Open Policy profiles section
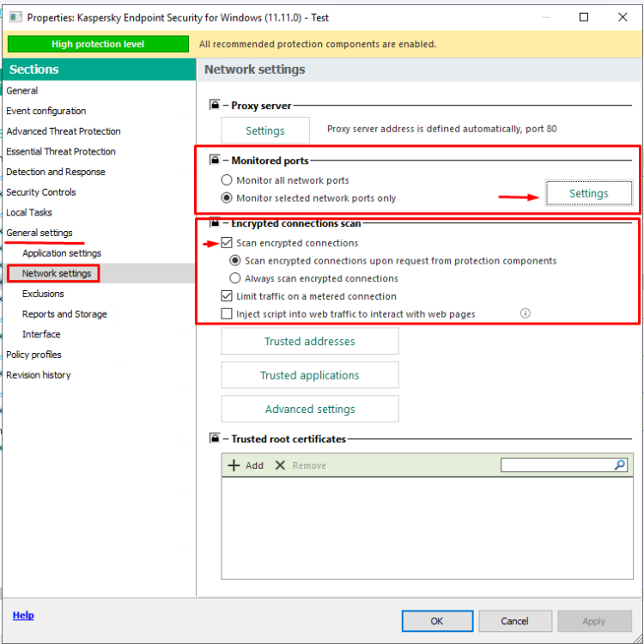The image size is (644, 644). coord(33,355)
